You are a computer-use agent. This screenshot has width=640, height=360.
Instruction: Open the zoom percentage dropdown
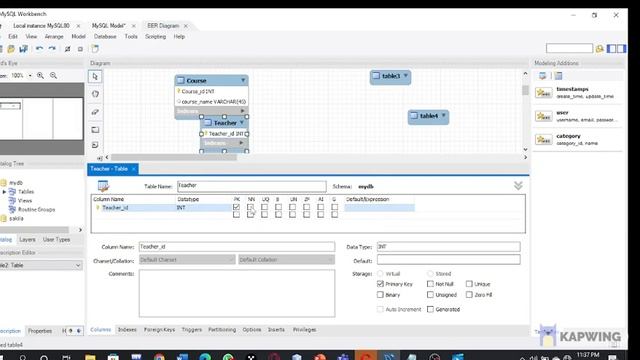click(x=30, y=76)
